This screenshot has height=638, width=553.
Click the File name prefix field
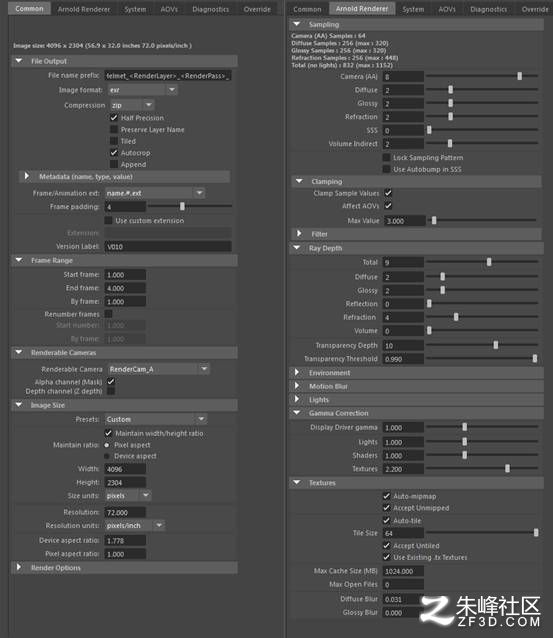click(x=168, y=75)
